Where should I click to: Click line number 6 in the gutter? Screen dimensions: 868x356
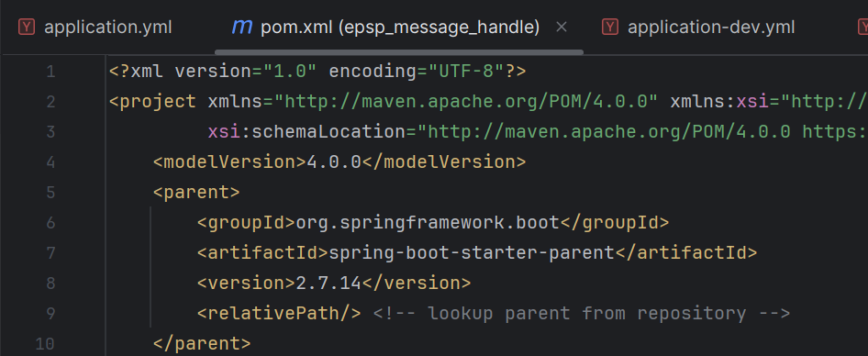pos(51,223)
